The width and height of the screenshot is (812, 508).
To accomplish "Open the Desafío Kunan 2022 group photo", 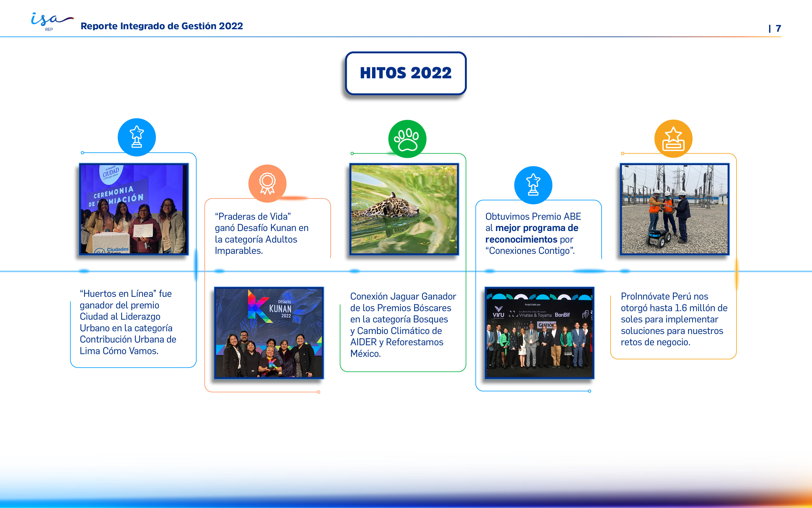I will [x=269, y=332].
